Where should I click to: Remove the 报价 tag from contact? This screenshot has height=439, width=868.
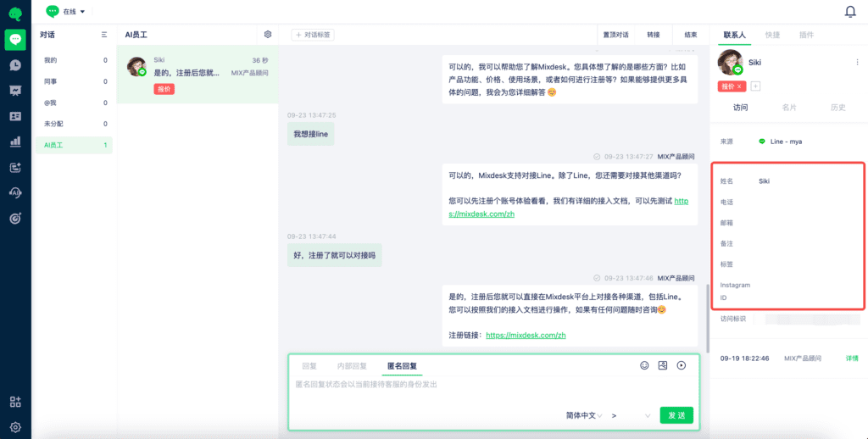point(739,86)
